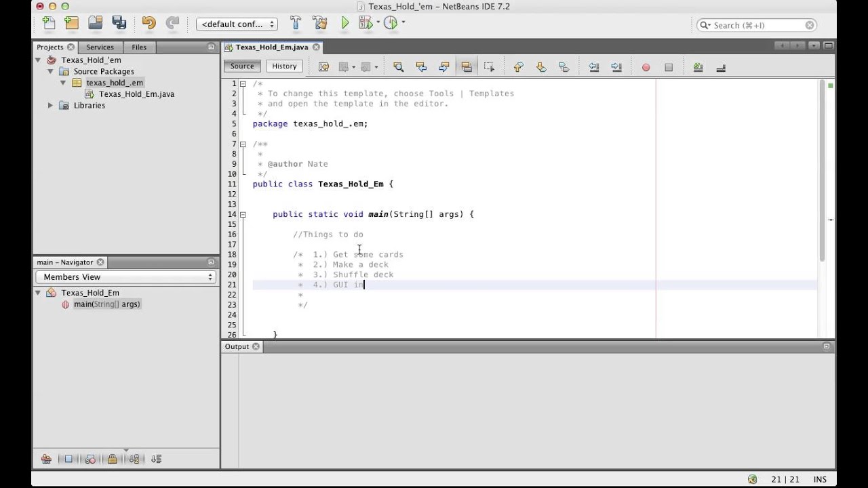Run the project with green play icon
The image size is (868, 488).
[x=345, y=23]
